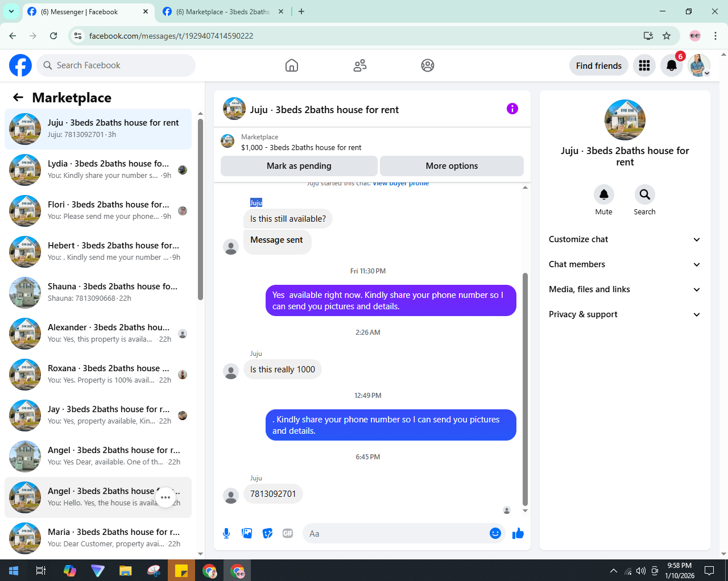Show hidden system tray icons chevron
The image size is (728, 581).
[x=613, y=570]
